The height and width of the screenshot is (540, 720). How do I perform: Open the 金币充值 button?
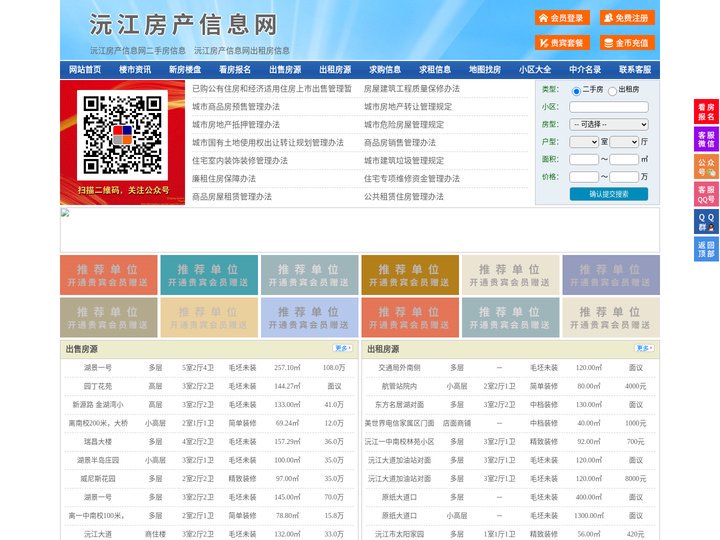click(627, 43)
